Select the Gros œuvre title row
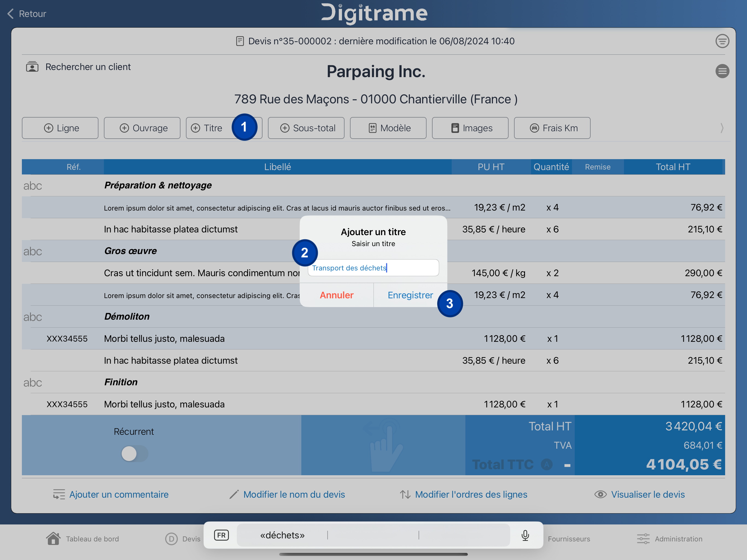This screenshot has width=747, height=560. 373,251
